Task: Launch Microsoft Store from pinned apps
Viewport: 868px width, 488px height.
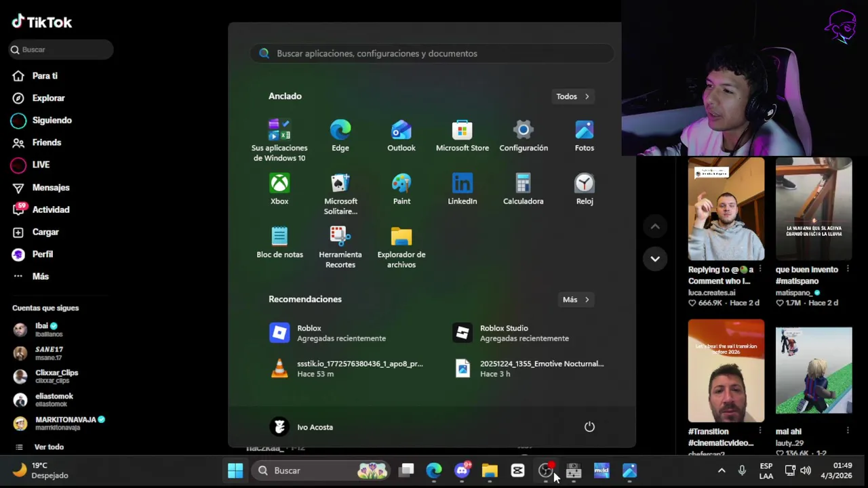Action: [x=462, y=136]
